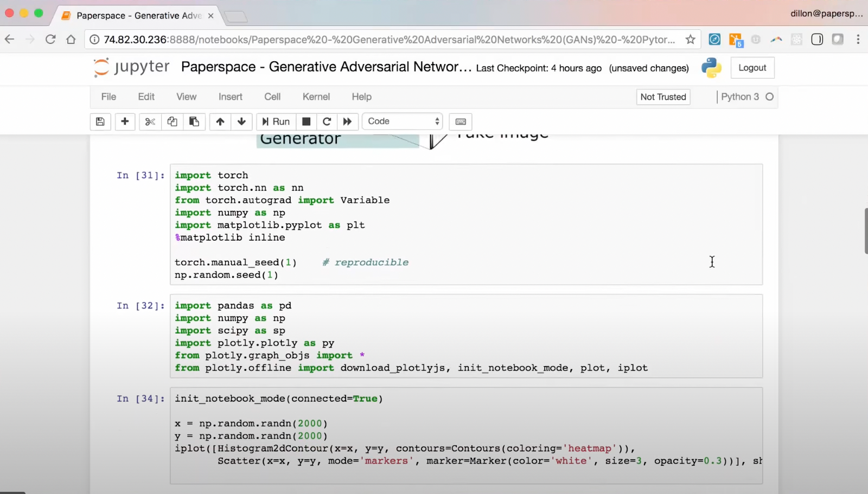
Task: Restart the kernel with circular arrow icon
Action: pos(327,121)
